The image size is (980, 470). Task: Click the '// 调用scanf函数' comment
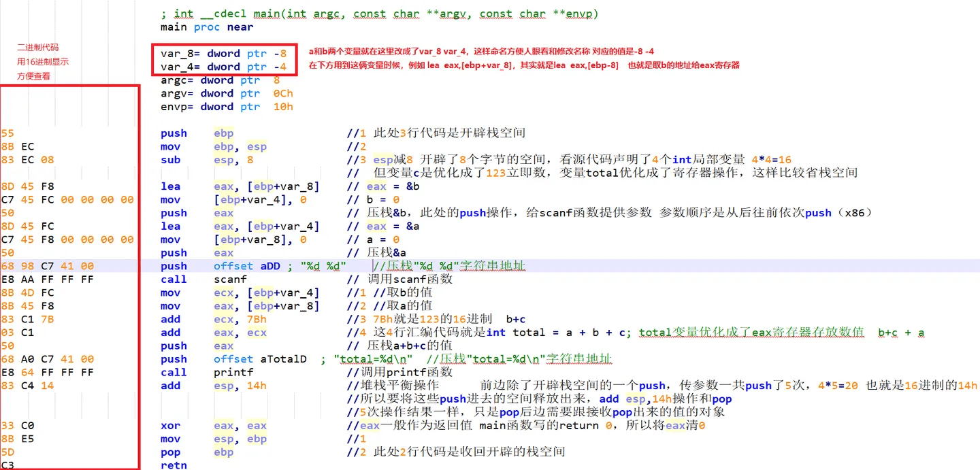tap(399, 280)
